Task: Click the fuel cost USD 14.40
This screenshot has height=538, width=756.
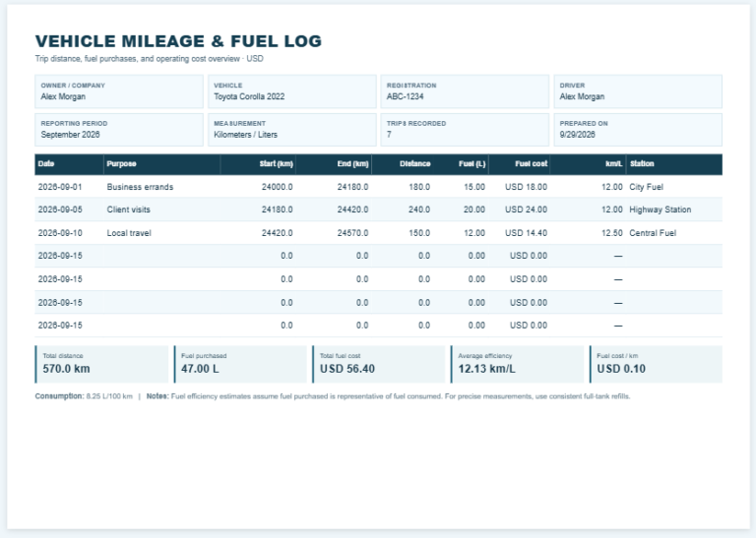Action: (526, 233)
